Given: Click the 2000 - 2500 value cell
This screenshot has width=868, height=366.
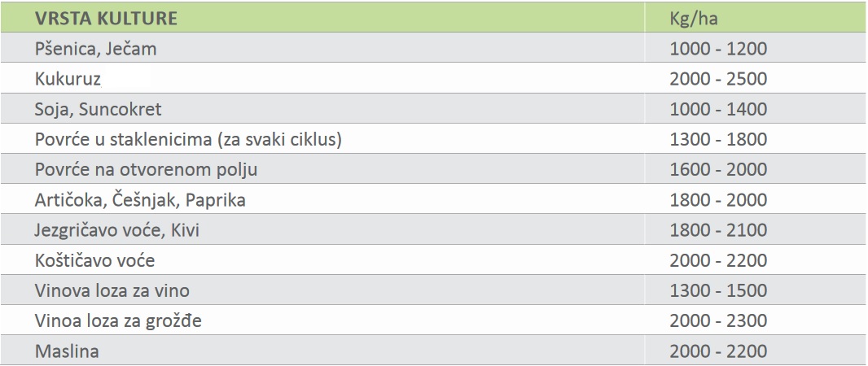Looking at the screenshot, I should tap(718, 79).
